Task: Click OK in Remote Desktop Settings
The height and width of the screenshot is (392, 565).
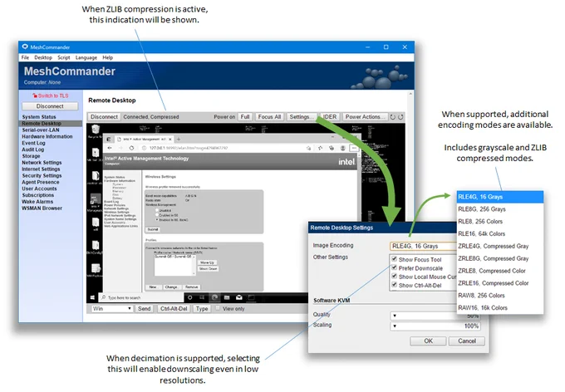Action: tap(428, 341)
